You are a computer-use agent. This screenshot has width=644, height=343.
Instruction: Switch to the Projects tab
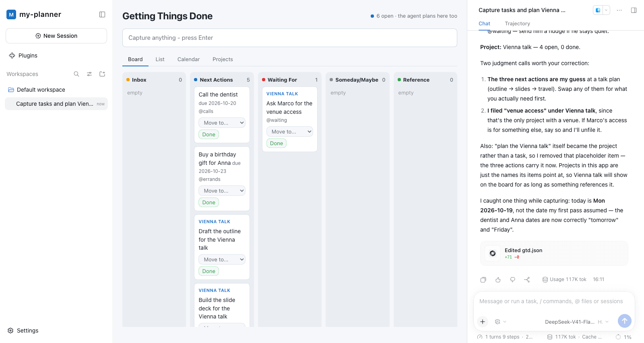[x=223, y=59]
